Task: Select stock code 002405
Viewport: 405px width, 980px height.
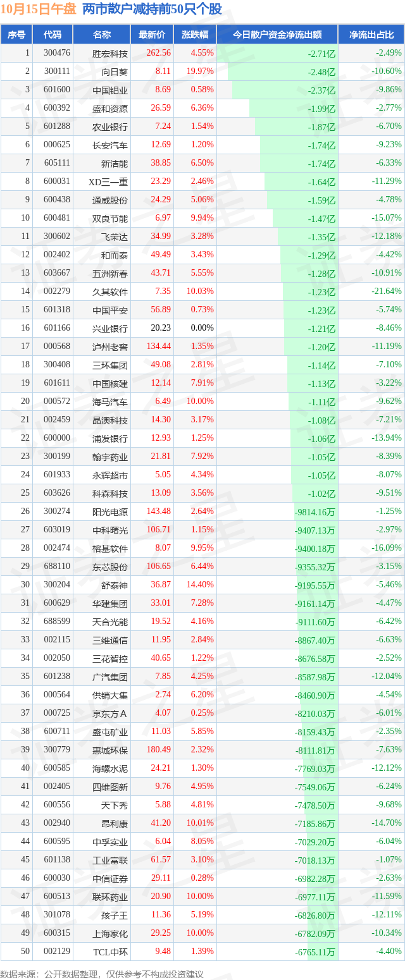Action: [57, 787]
